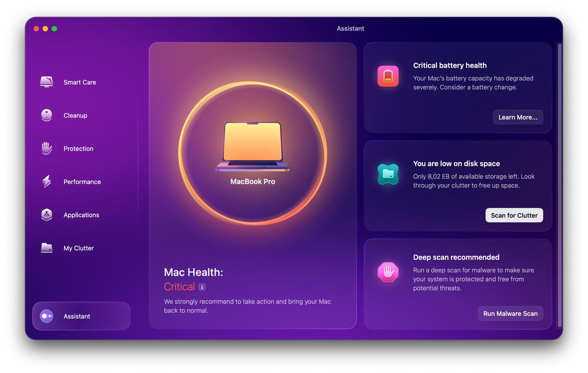This screenshot has height=373, width=588.
Task: Open My Clutter from the sidebar
Action: pyautogui.click(x=79, y=248)
